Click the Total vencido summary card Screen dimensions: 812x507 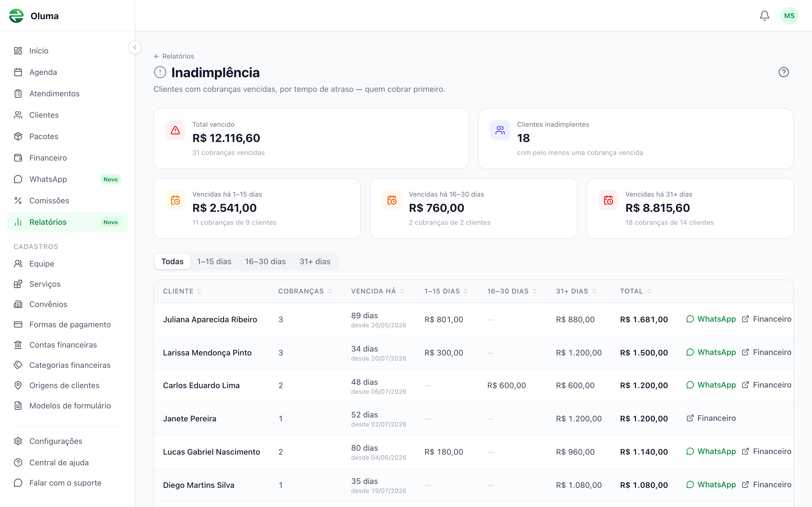click(x=311, y=139)
